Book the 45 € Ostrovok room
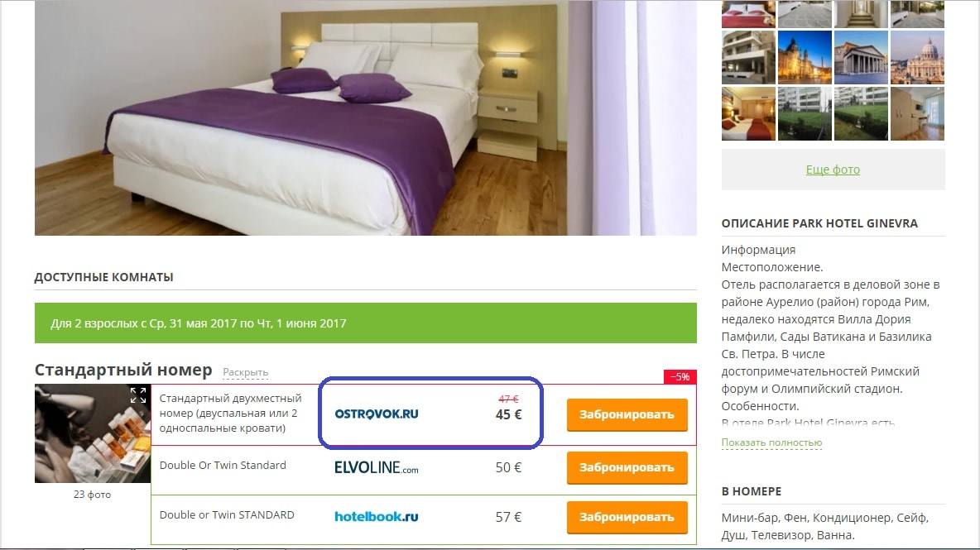The height and width of the screenshot is (550, 980). pos(627,414)
